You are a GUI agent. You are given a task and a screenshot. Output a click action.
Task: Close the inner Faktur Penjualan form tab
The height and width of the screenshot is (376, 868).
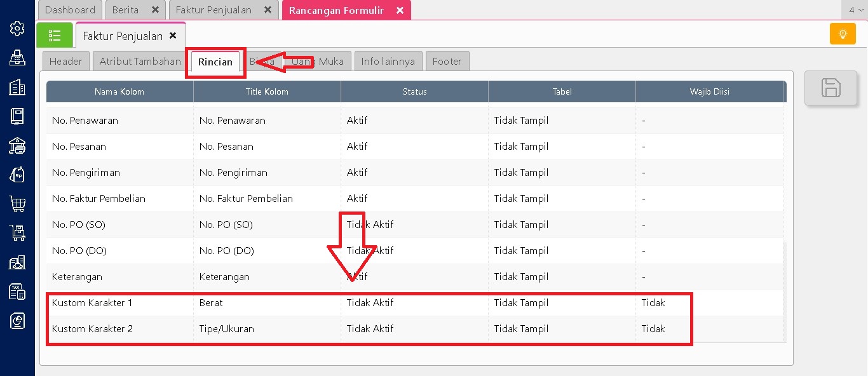[x=173, y=36]
